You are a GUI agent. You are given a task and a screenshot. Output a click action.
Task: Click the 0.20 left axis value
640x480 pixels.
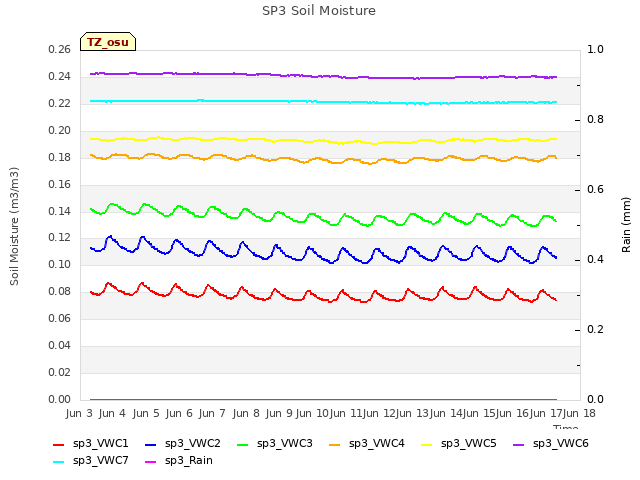point(60,131)
